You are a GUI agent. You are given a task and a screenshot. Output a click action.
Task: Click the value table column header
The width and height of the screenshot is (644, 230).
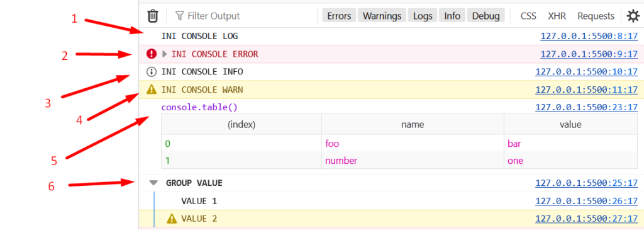[x=571, y=124]
